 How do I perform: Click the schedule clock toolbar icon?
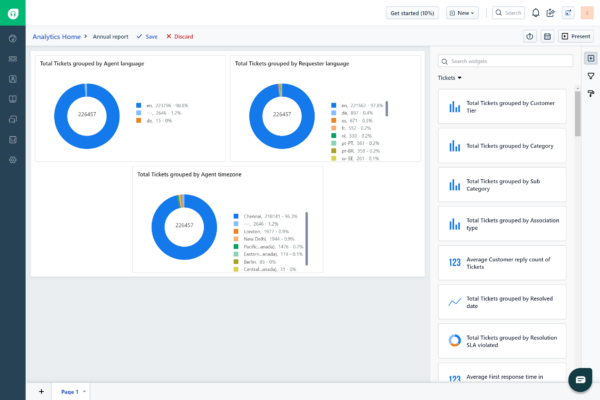coord(530,36)
